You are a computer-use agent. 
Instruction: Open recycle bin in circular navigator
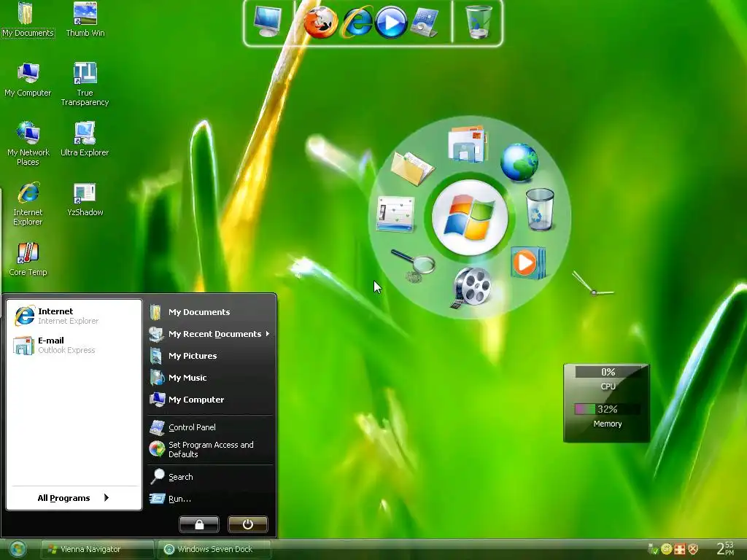(x=540, y=209)
